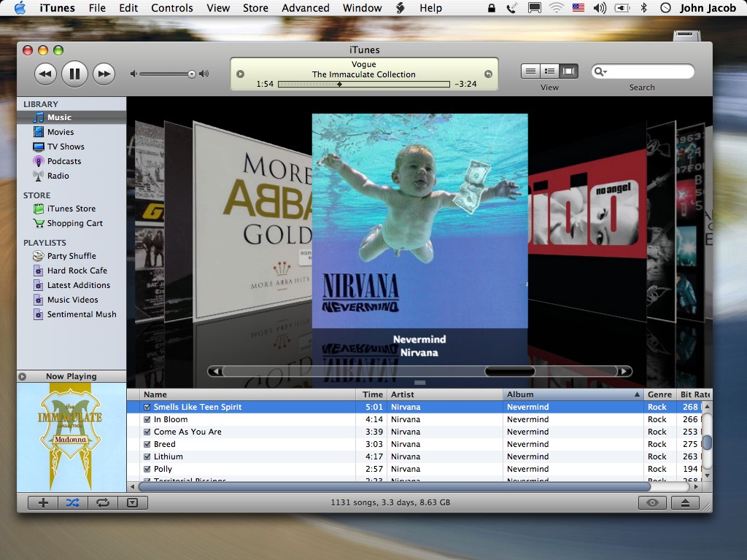
Task: Switch to list view
Action: [530, 71]
